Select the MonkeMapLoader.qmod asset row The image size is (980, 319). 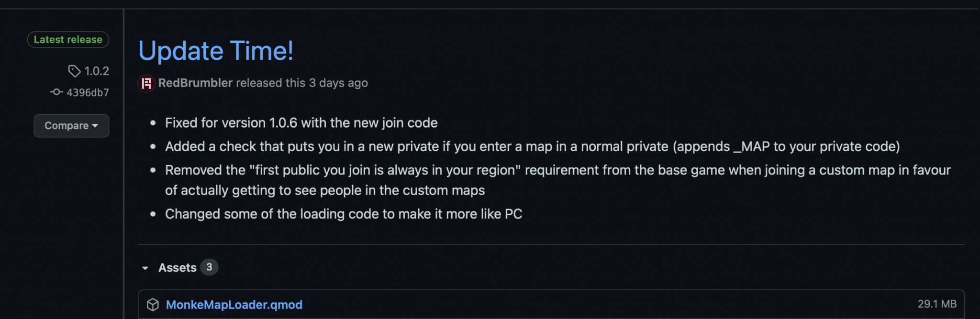pyautogui.click(x=526, y=304)
